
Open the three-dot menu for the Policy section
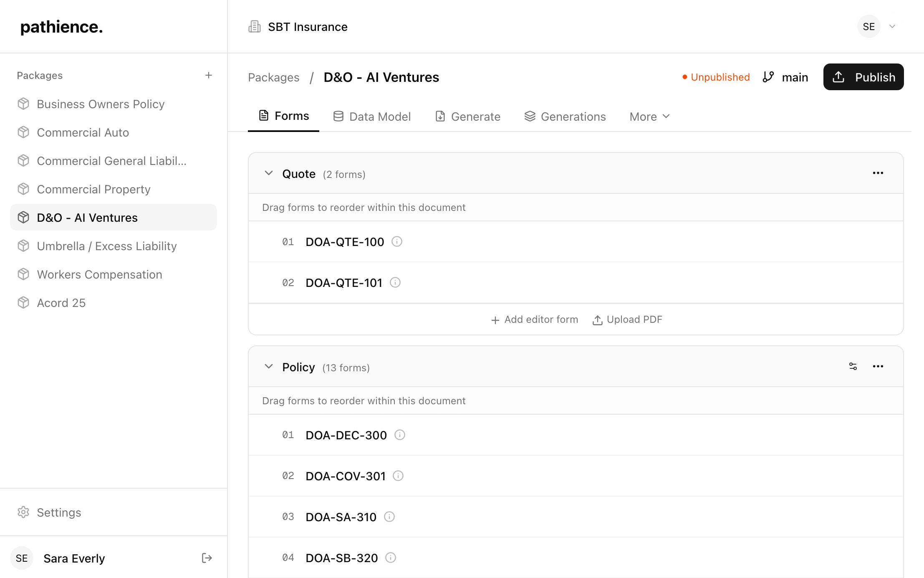pos(878,366)
